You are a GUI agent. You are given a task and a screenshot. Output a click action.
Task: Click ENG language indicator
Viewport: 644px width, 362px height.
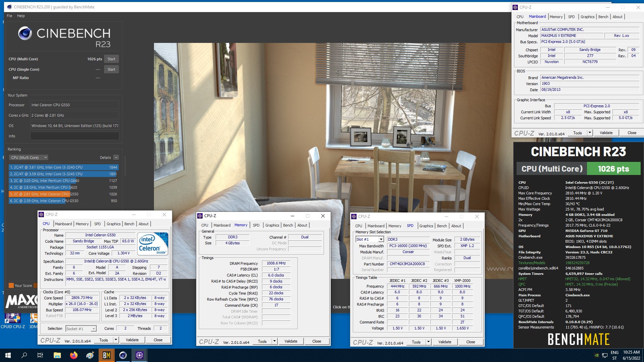tap(614, 353)
